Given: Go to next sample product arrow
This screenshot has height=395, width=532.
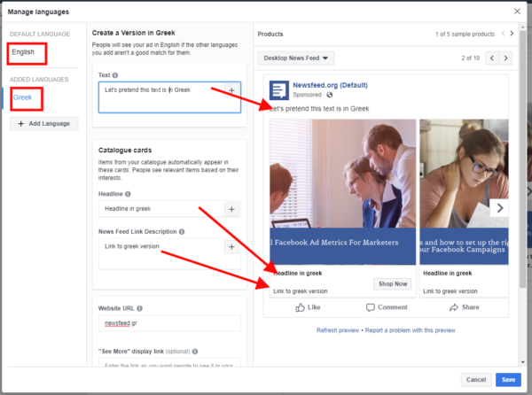Looking at the screenshot, I should pos(512,34).
